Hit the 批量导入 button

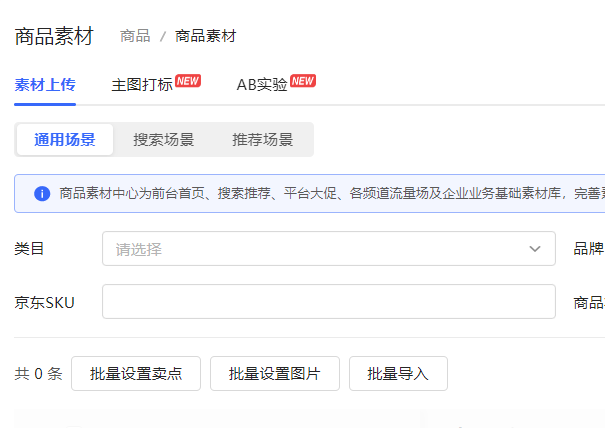click(398, 374)
